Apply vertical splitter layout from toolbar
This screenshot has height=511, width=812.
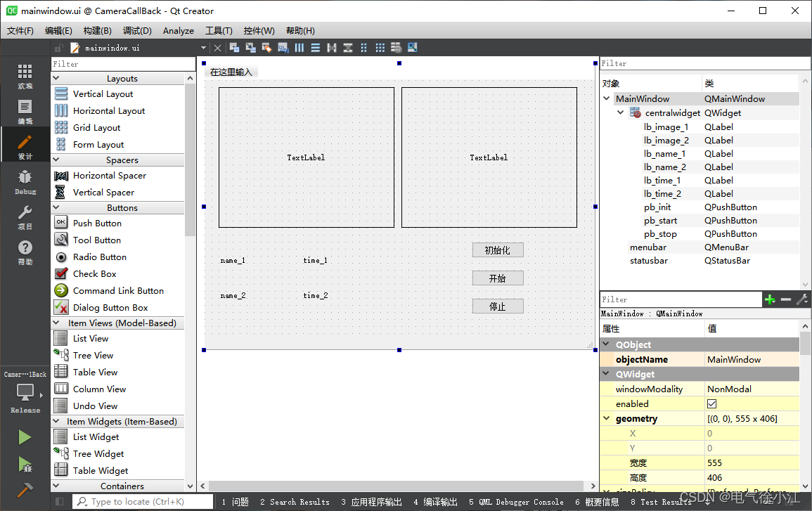pyautogui.click(x=348, y=48)
